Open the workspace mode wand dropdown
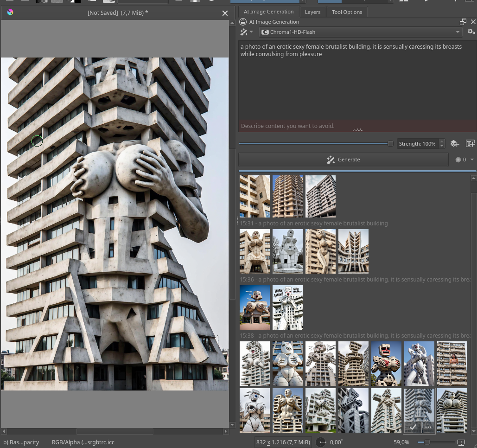This screenshot has width=477, height=448. [x=247, y=32]
